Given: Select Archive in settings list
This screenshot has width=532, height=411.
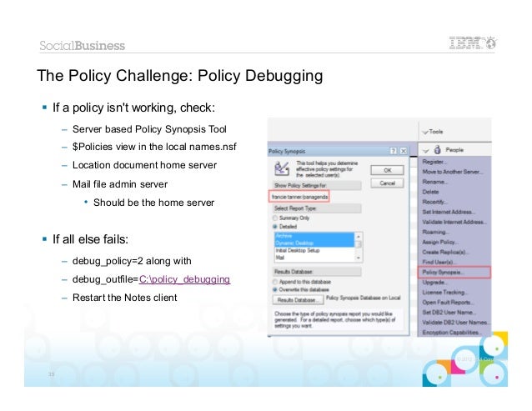Looking at the screenshot, I should click(314, 236).
